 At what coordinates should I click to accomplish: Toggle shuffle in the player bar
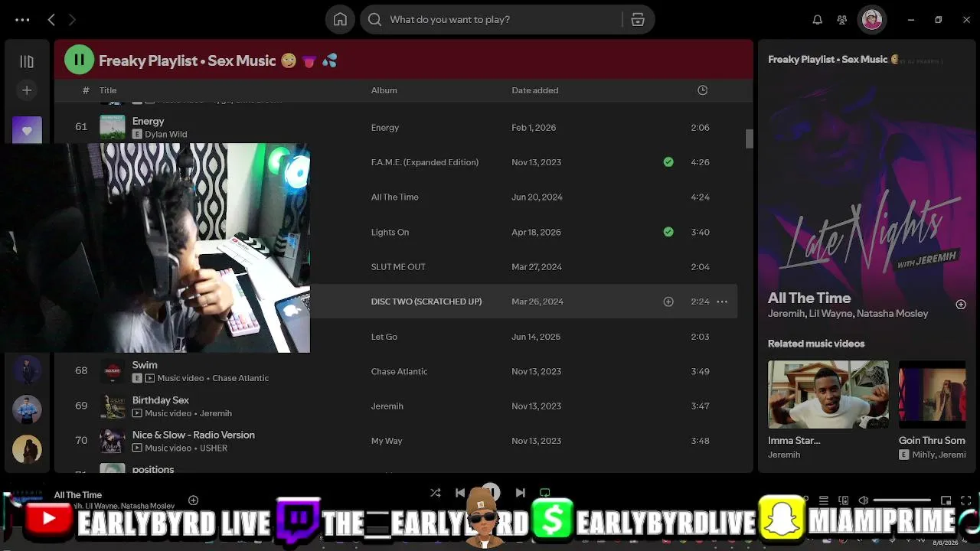point(436,493)
